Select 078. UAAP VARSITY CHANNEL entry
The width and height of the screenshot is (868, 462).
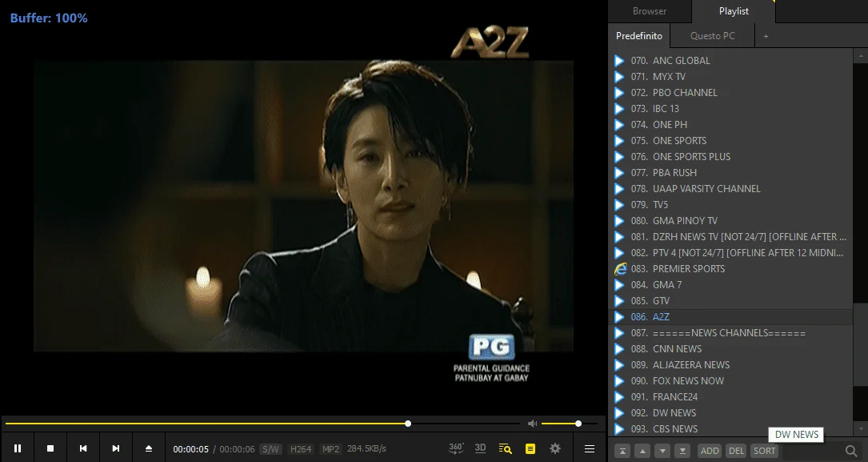point(730,189)
